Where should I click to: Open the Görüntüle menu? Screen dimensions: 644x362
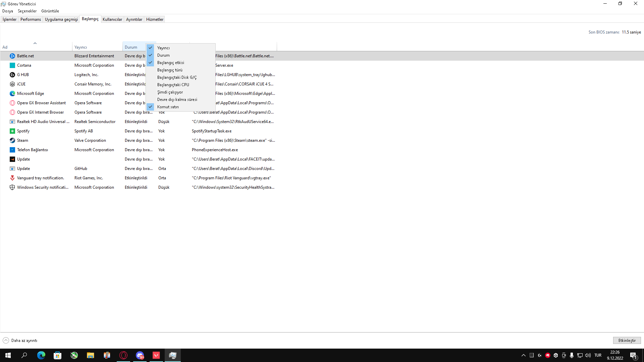pos(50,11)
